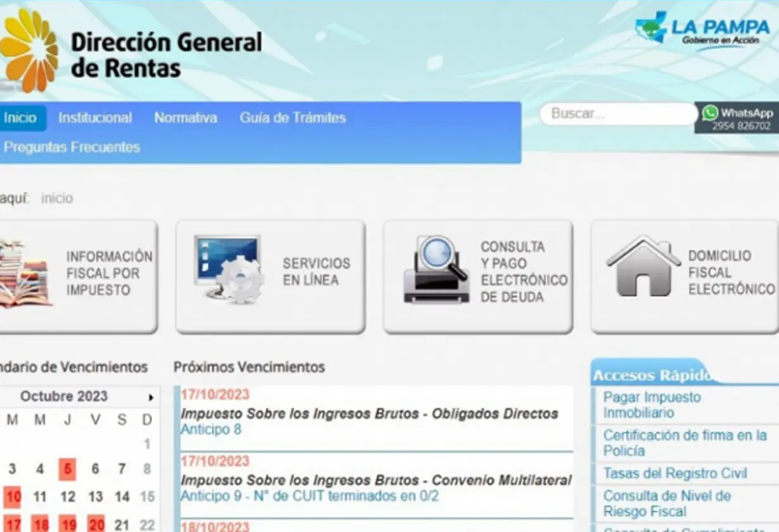Go to the Normativa menu
The height and width of the screenshot is (532, 779).
coord(186,118)
